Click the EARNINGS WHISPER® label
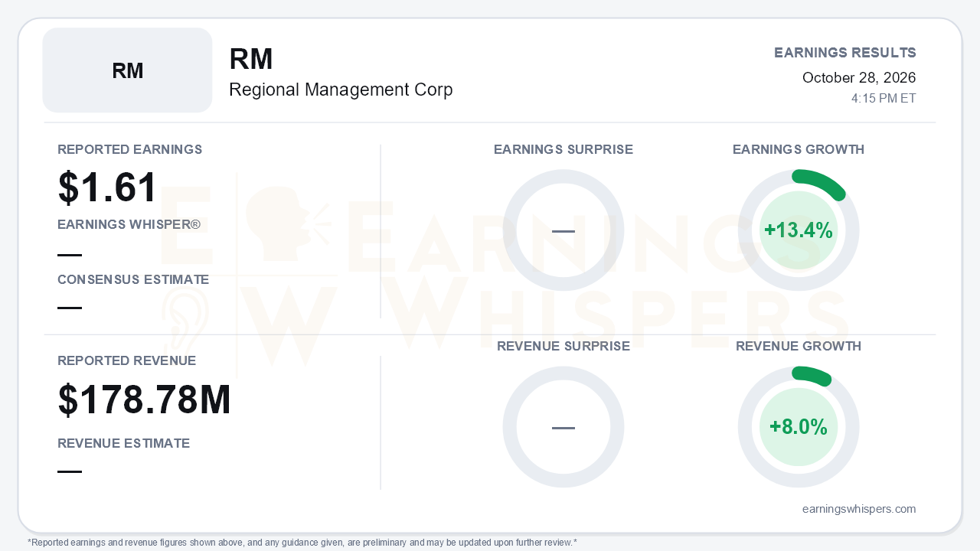980x551 pixels. click(x=129, y=224)
